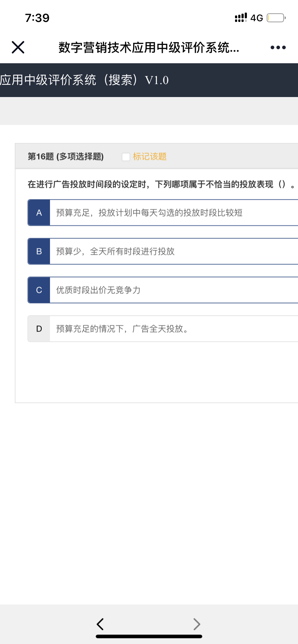298x644 pixels.
Task: Deselect option C letter box
Action: [x=39, y=290]
